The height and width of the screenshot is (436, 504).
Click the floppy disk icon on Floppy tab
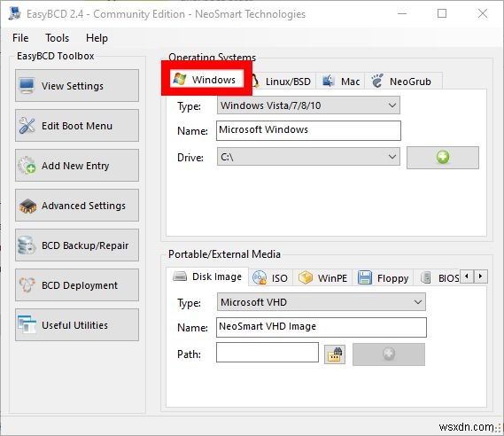point(365,277)
